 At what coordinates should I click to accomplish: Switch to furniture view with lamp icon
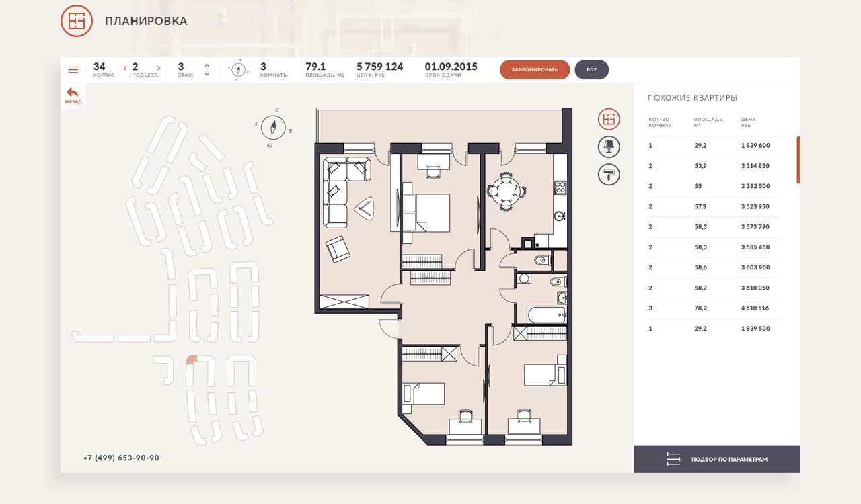pyautogui.click(x=609, y=146)
